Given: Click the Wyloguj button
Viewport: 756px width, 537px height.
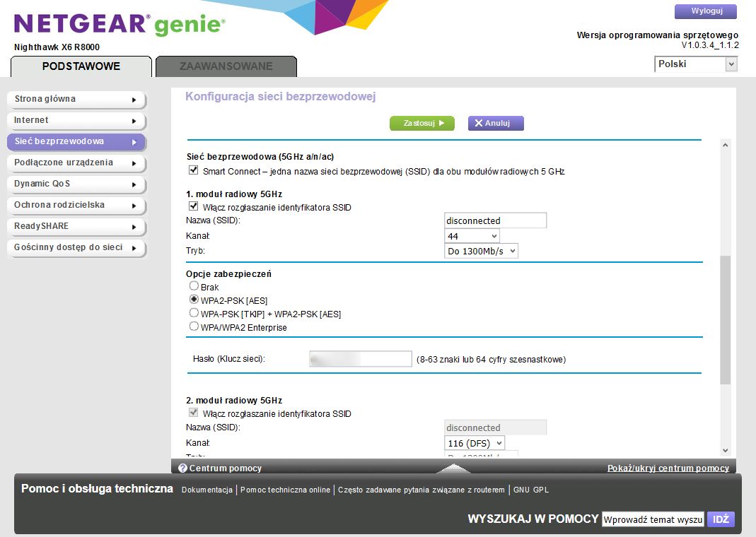Looking at the screenshot, I should coord(706,11).
